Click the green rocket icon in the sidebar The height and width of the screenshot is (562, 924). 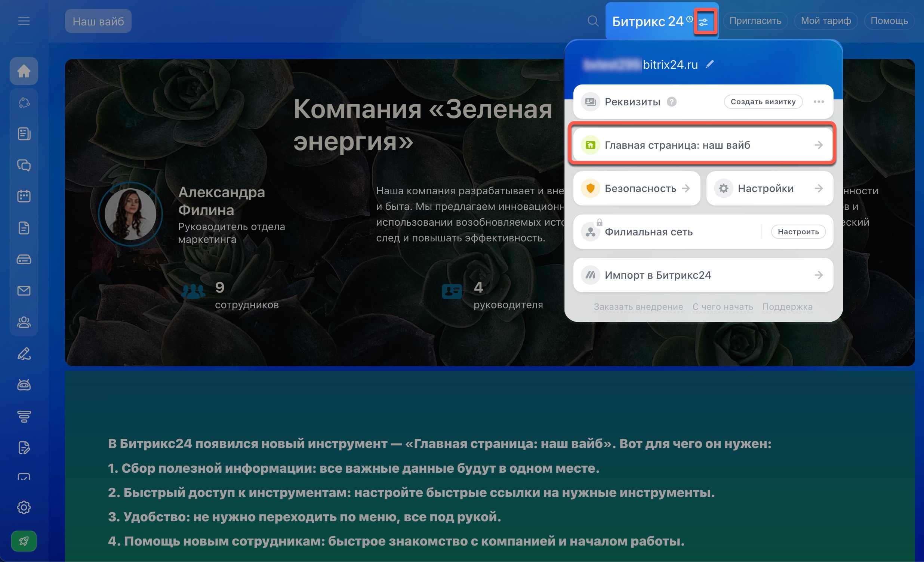(x=24, y=541)
